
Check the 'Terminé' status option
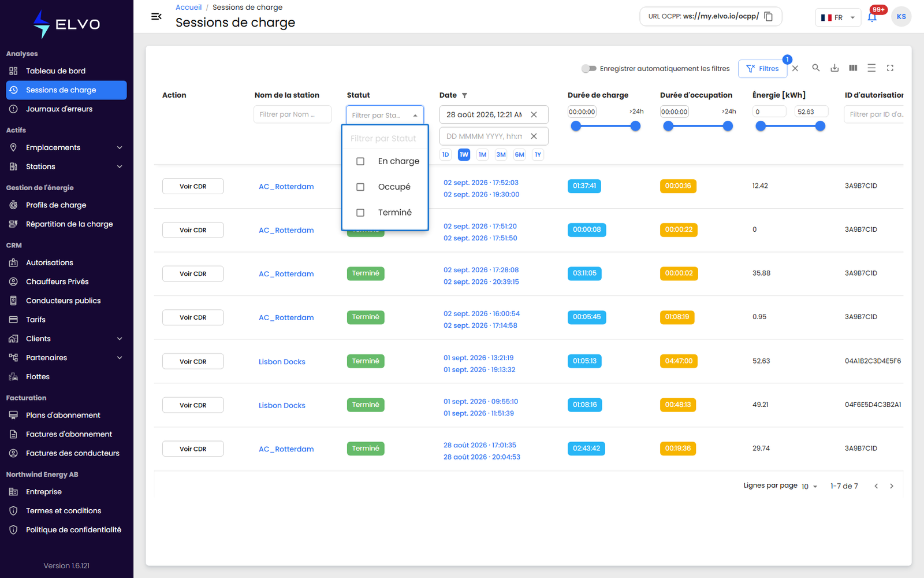point(360,213)
